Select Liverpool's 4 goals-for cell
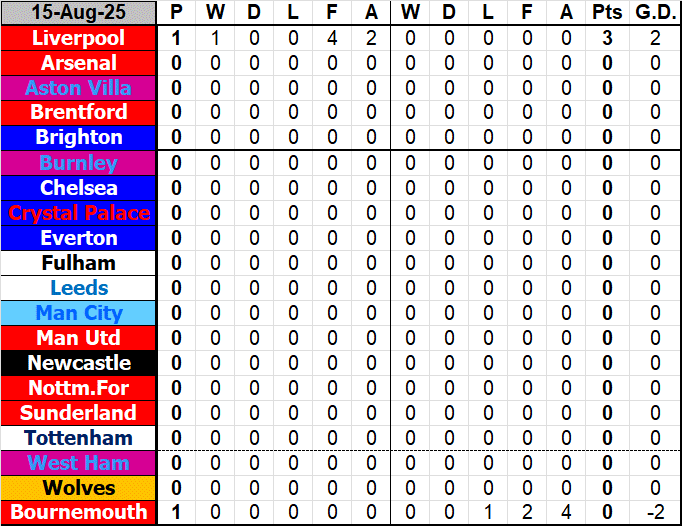Image resolution: width=682 pixels, height=526 pixels. pos(331,38)
